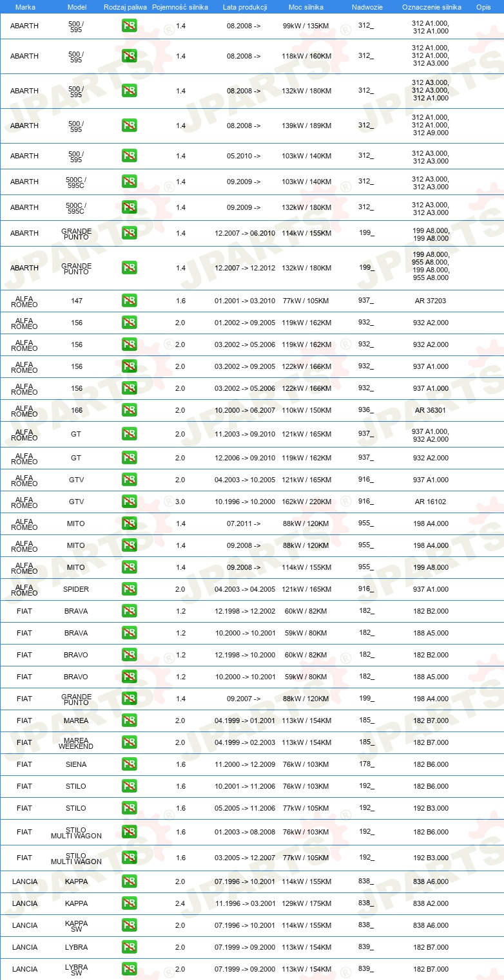504x980 pixels.
Task: Click the fuel icon in the GT 12.2006 row
Action: click(x=129, y=458)
